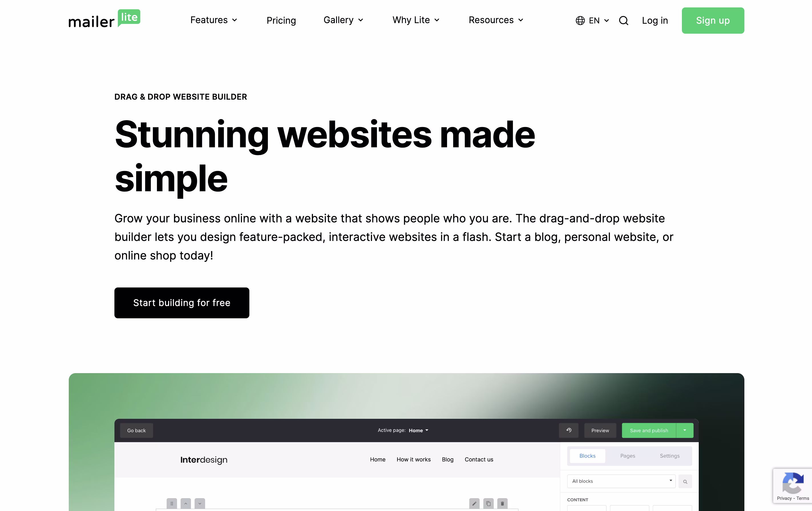Screen dimensions: 812x511
Task: Click the drag handle on the block toolbar
Action: coord(172,503)
